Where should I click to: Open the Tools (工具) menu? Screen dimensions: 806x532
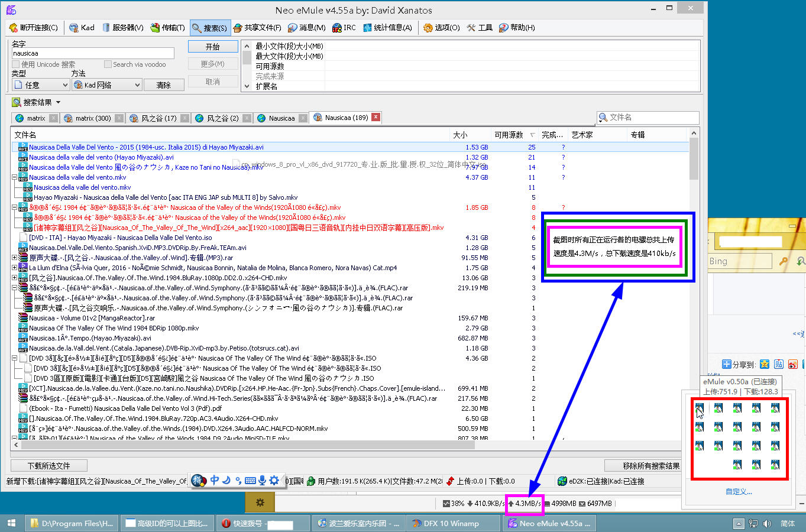[480, 28]
